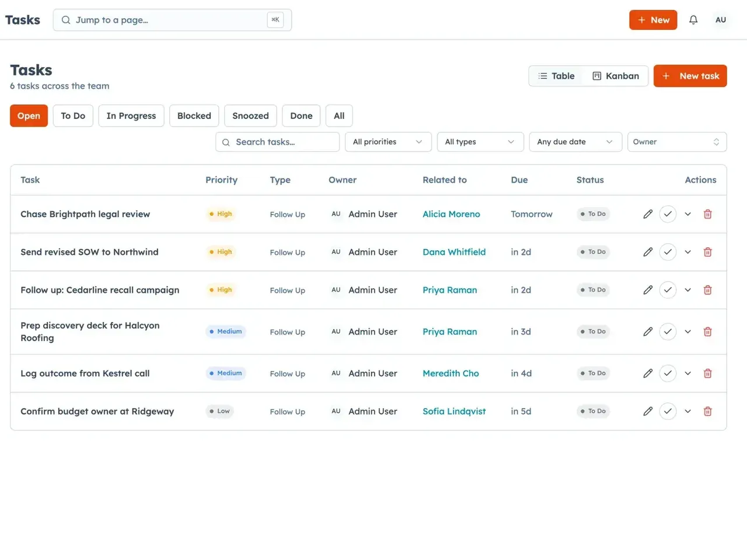
Task: Open the Any due date filter
Action: [x=575, y=142]
